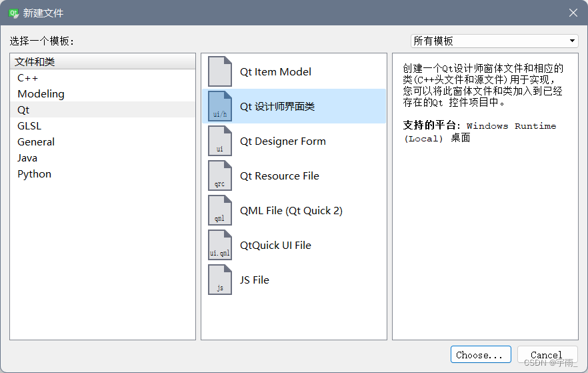The image size is (588, 373).
Task: Select the QML File (Qt Quick 2) label
Action: pos(291,210)
